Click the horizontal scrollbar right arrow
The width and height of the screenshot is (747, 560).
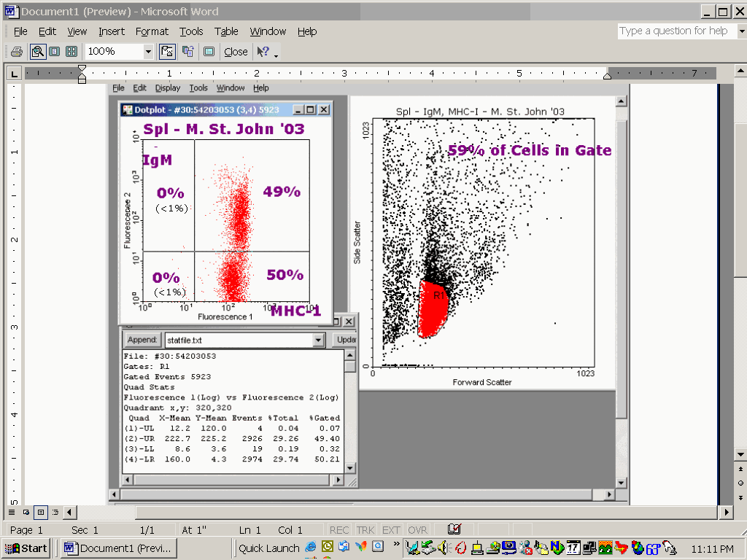[727, 513]
